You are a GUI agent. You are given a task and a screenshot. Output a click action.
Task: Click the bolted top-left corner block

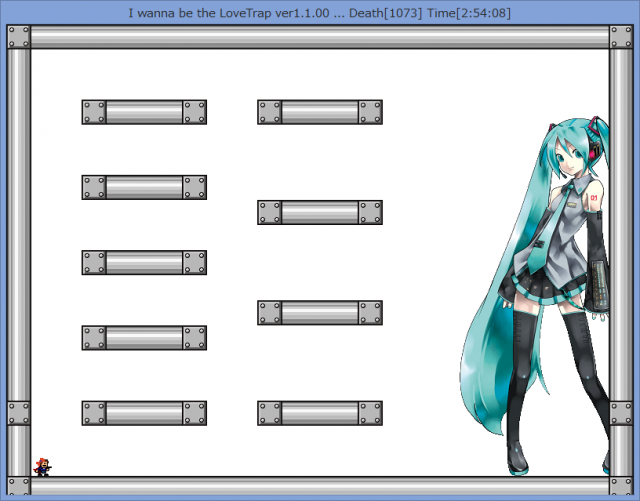(x=19, y=37)
